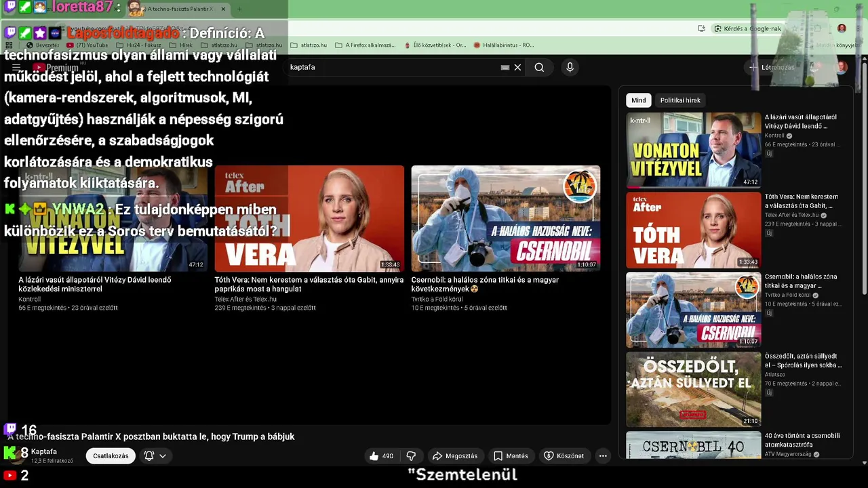Viewport: 868px width, 488px height.
Task: Open end-screen Tóth Vera video thumbnail
Action: click(x=309, y=218)
